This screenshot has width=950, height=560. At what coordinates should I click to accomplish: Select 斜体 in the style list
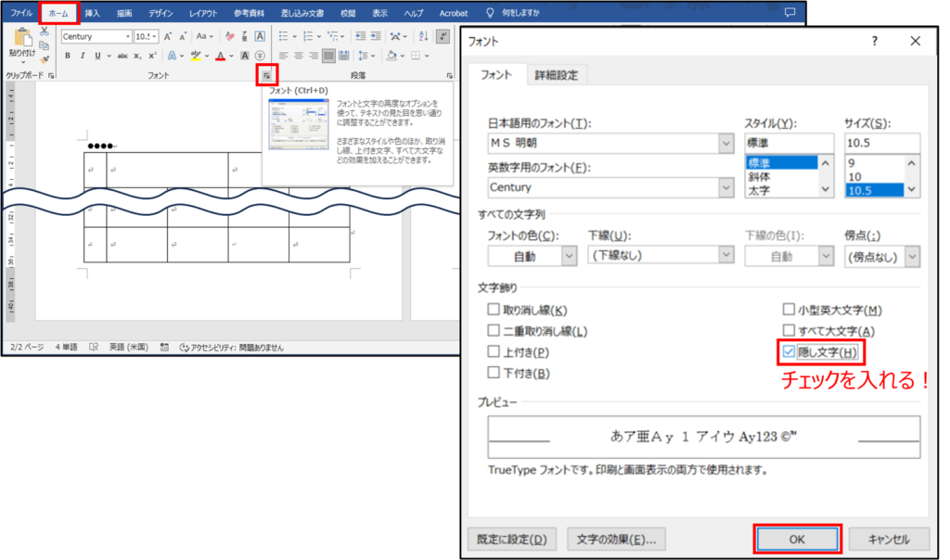(x=759, y=176)
